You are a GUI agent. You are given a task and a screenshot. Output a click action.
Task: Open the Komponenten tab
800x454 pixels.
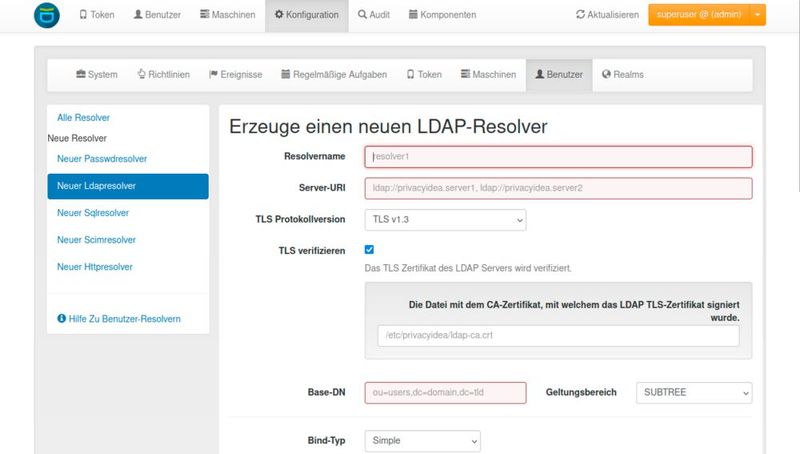[x=442, y=15]
